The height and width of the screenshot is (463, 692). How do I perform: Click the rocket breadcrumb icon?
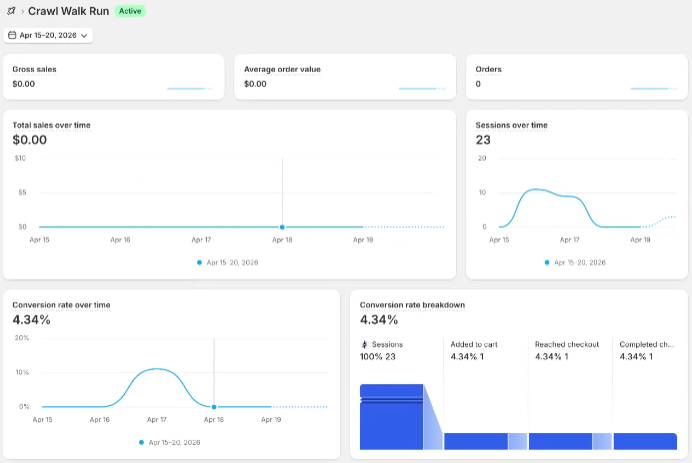tap(11, 11)
